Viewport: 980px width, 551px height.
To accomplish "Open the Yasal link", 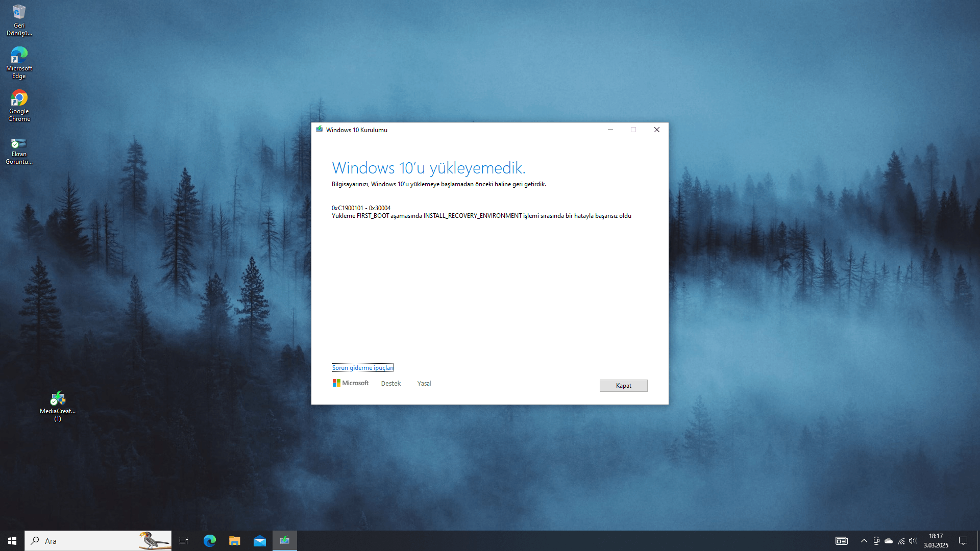I will coord(424,384).
